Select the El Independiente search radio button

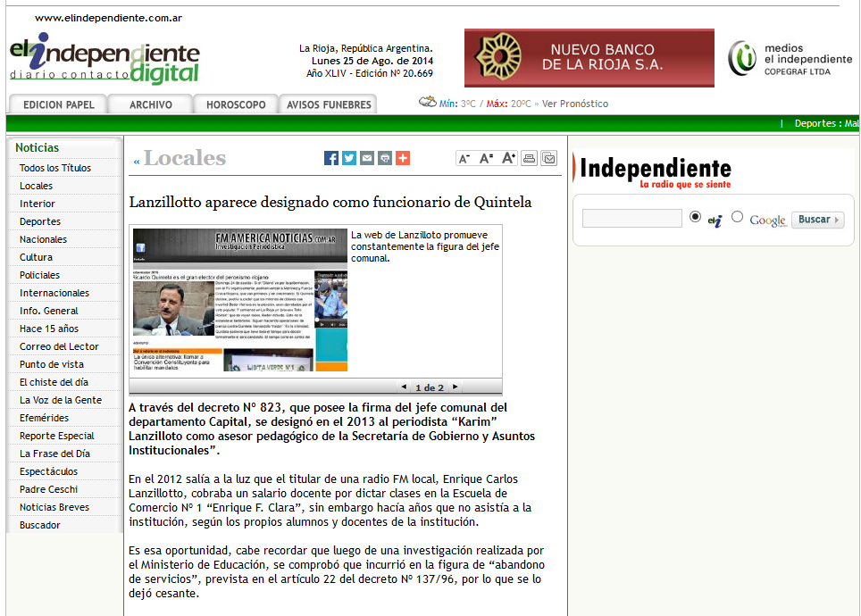(696, 217)
